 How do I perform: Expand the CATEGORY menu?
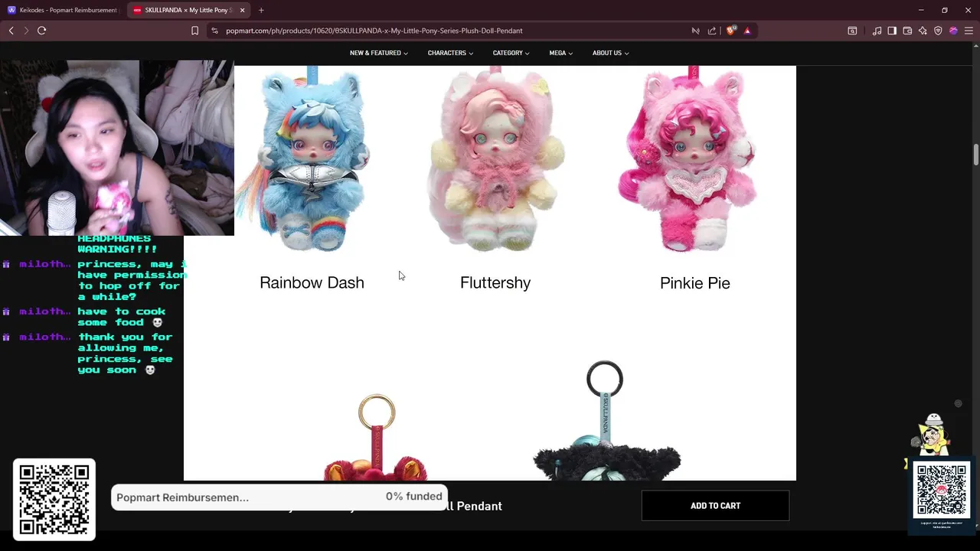click(511, 53)
